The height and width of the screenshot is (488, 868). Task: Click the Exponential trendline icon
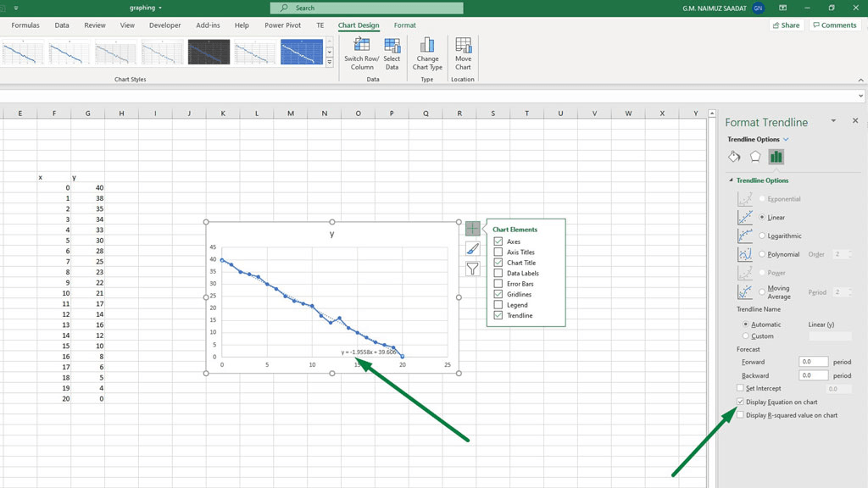coord(744,198)
